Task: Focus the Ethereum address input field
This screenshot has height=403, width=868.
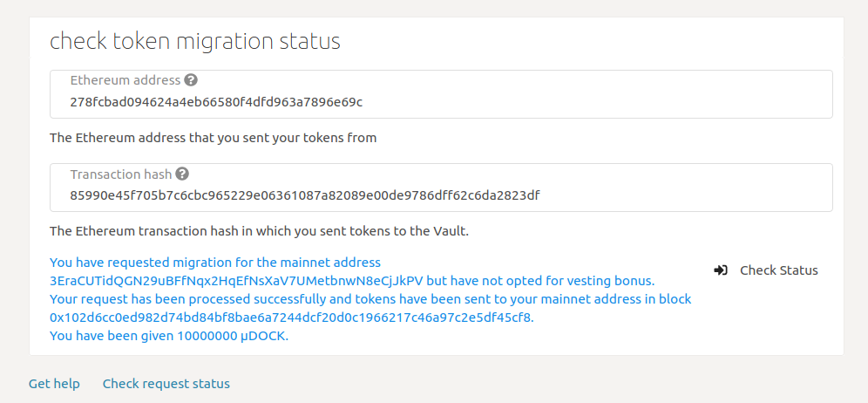Action: click(441, 102)
